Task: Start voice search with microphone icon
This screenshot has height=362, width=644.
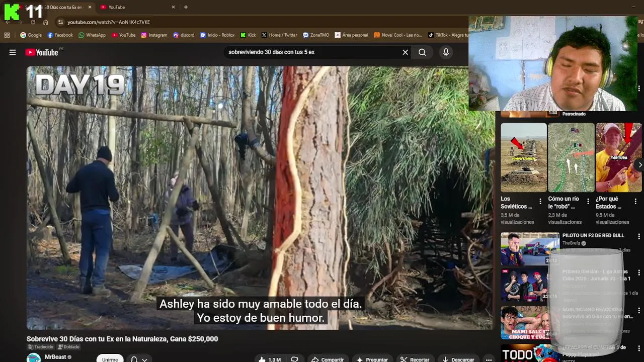Action: coord(446,52)
